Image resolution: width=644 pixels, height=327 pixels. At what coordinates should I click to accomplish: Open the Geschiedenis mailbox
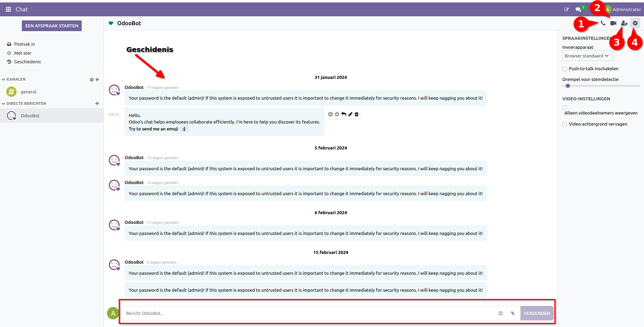pyautogui.click(x=27, y=62)
